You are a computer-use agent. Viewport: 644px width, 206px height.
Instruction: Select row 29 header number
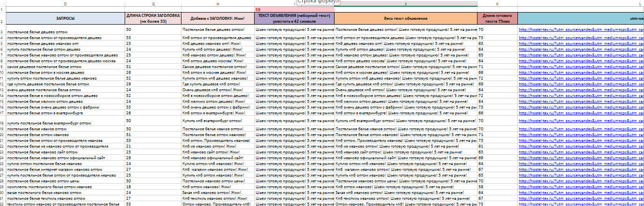pos(3,186)
